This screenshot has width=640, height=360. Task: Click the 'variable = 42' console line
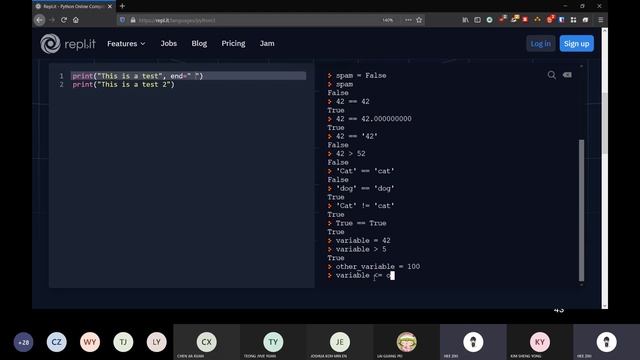pyautogui.click(x=363, y=240)
